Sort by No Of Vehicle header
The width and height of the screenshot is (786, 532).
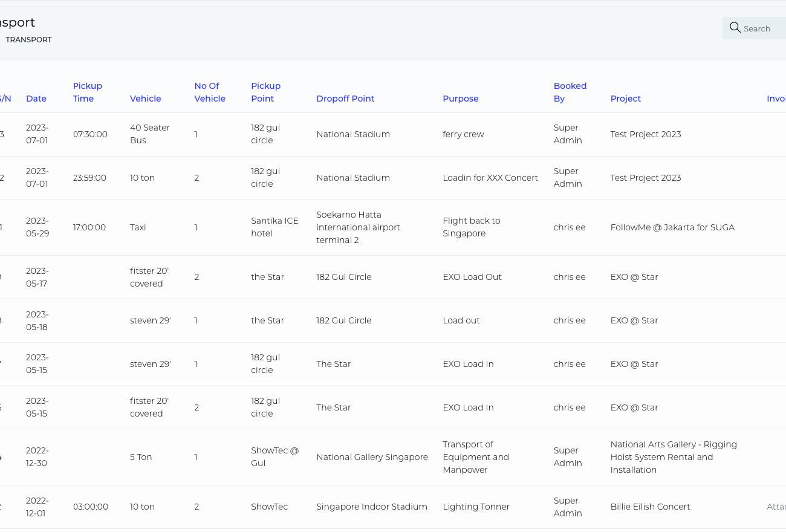click(210, 92)
